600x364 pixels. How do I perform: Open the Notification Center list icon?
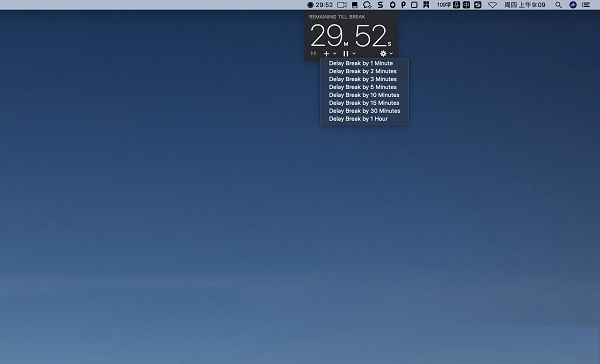point(586,5)
